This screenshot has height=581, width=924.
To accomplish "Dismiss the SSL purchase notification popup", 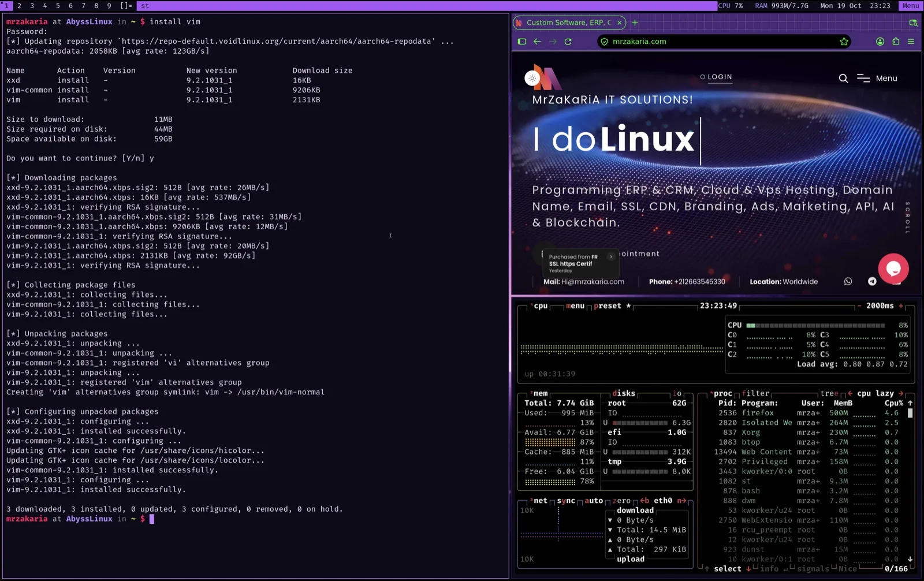I will coord(611,256).
